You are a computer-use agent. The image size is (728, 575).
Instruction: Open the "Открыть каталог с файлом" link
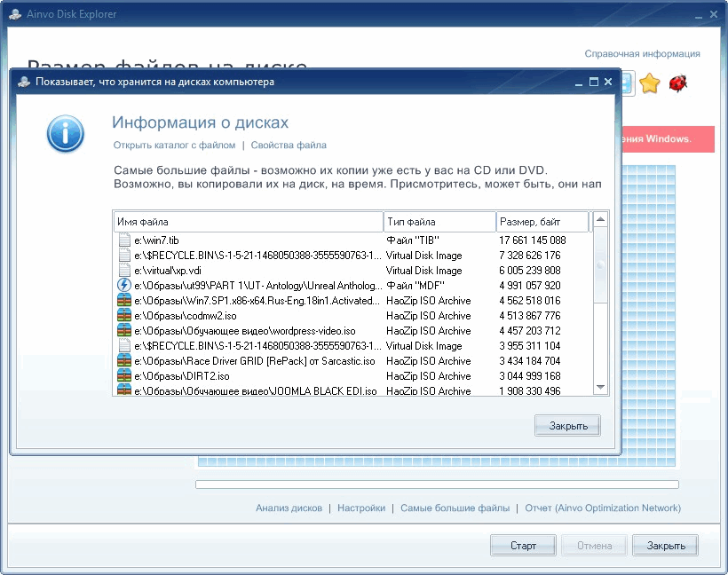(174, 146)
